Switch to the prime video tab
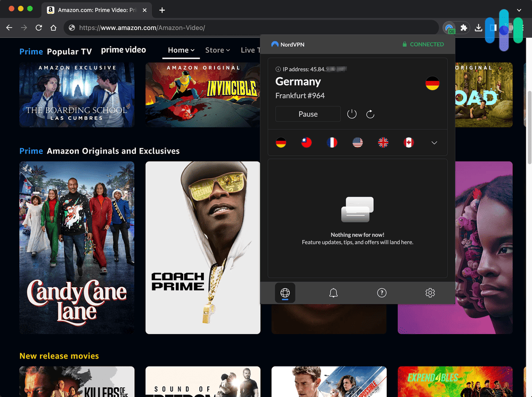The width and height of the screenshot is (532, 397). click(x=124, y=50)
